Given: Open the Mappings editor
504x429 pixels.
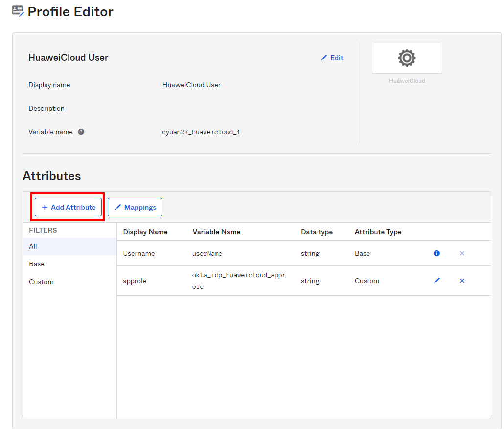Looking at the screenshot, I should [x=135, y=207].
